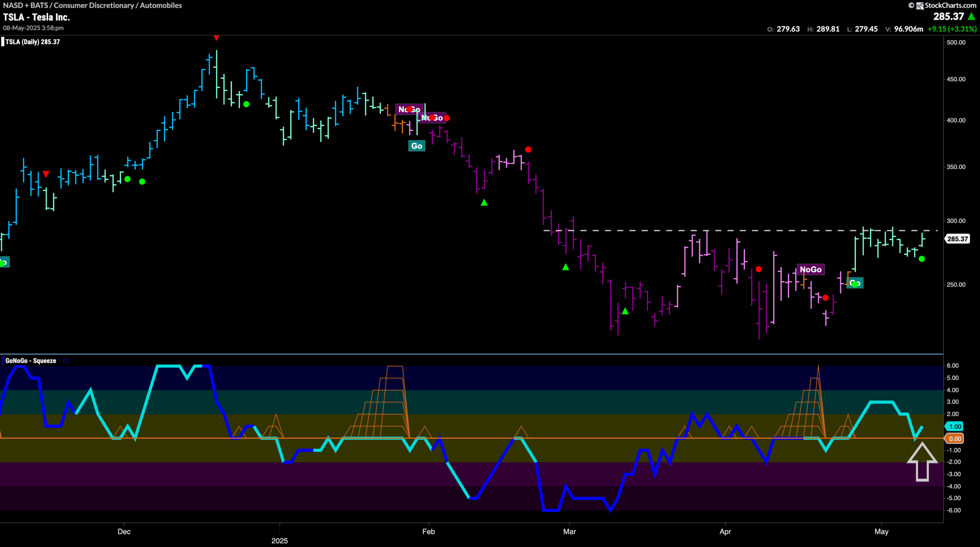Click the purple NoGo label in late April
980x547 pixels.
point(810,269)
